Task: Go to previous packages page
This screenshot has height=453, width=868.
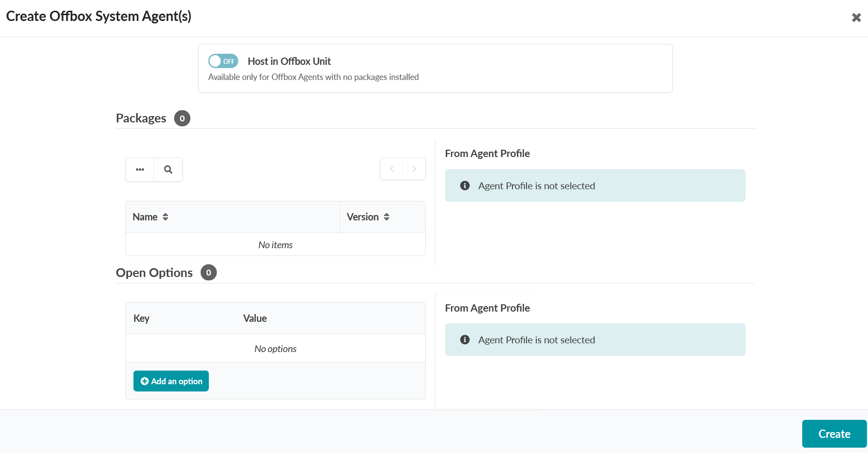Action: [392, 169]
